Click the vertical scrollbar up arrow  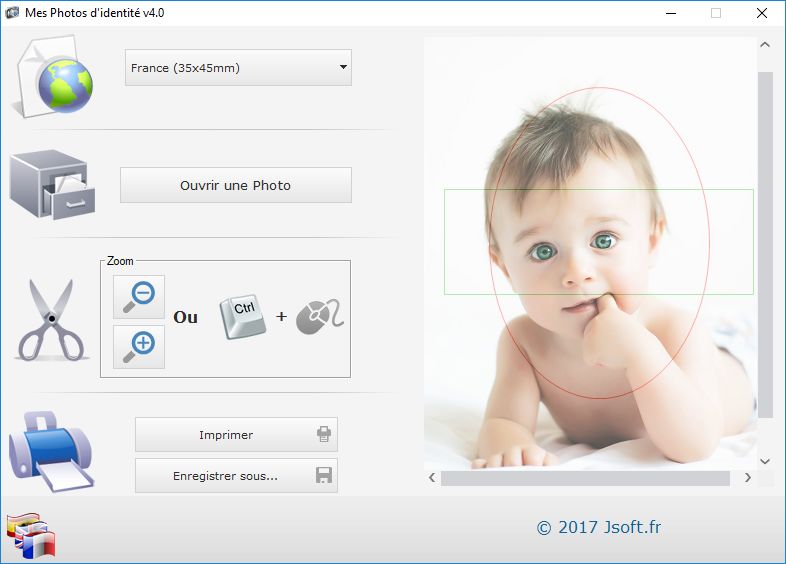[x=765, y=45]
